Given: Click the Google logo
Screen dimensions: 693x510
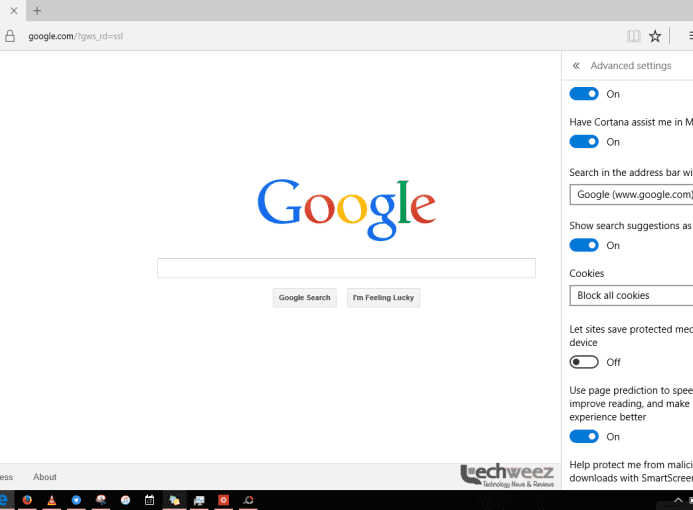Looking at the screenshot, I should (x=346, y=209).
